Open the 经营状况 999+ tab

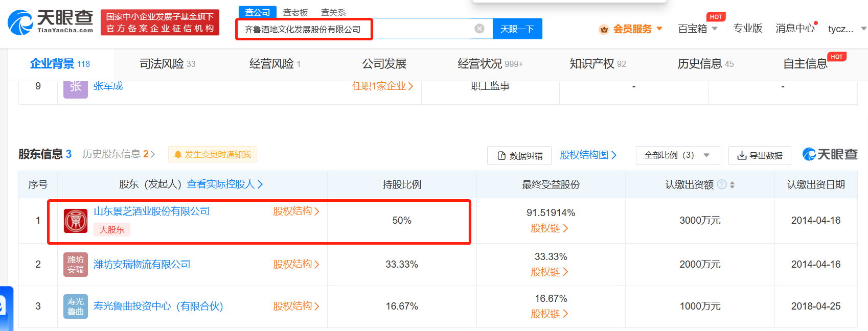pos(490,64)
